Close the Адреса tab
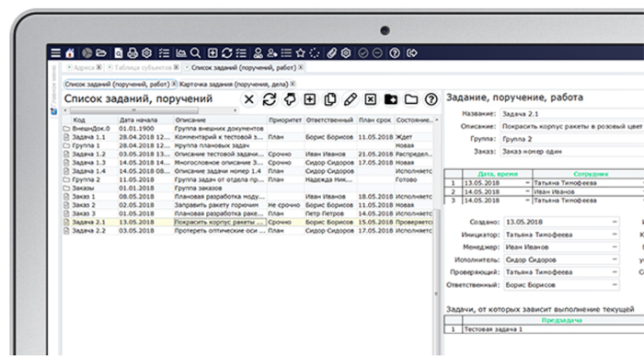Screen dimensions: 644x356 (99, 67)
